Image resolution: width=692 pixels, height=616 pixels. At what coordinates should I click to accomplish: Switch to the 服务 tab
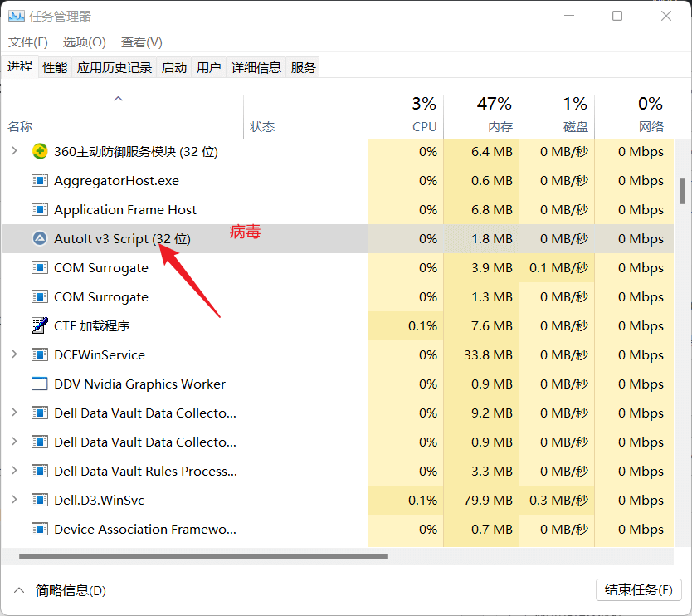click(x=303, y=67)
